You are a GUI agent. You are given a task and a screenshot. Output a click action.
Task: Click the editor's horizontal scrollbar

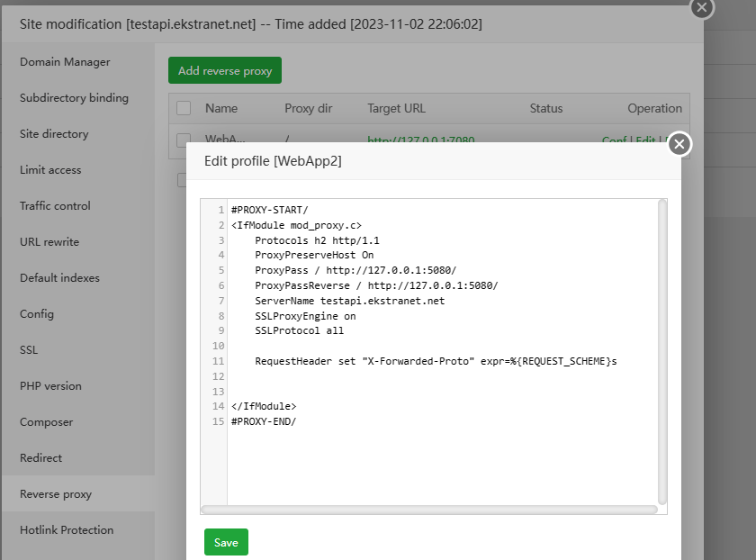pos(429,510)
